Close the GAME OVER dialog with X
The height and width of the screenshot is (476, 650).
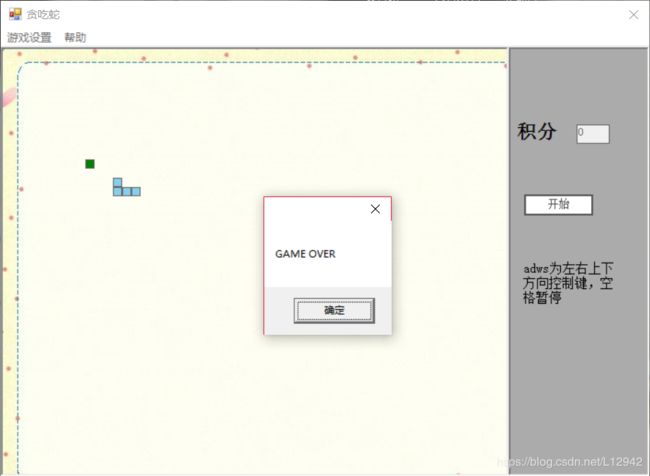[x=375, y=209]
